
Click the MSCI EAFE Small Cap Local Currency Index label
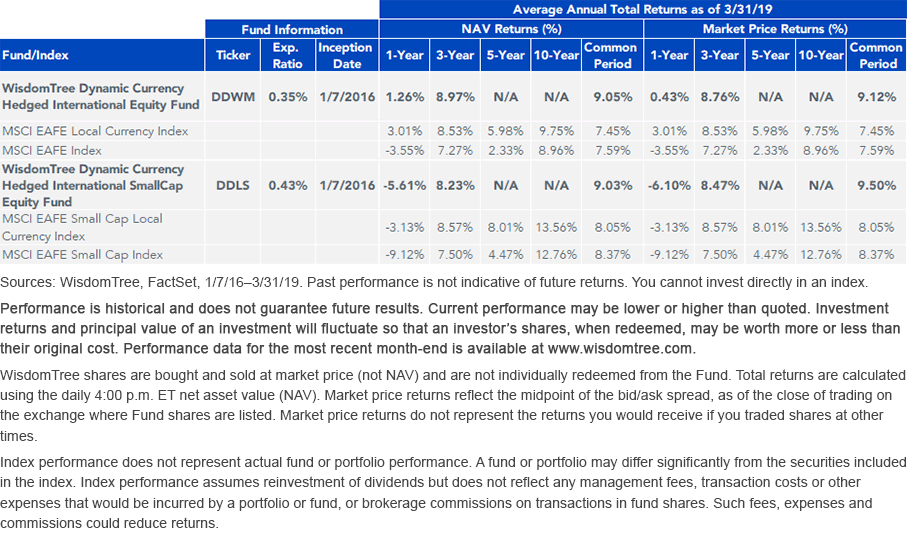pyautogui.click(x=82, y=227)
